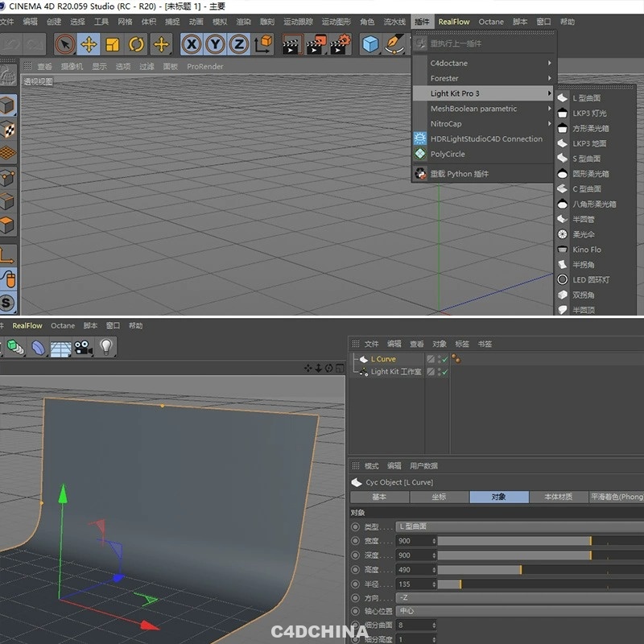
Task: Click the MoGraph cloner icon
Action: coord(16,348)
